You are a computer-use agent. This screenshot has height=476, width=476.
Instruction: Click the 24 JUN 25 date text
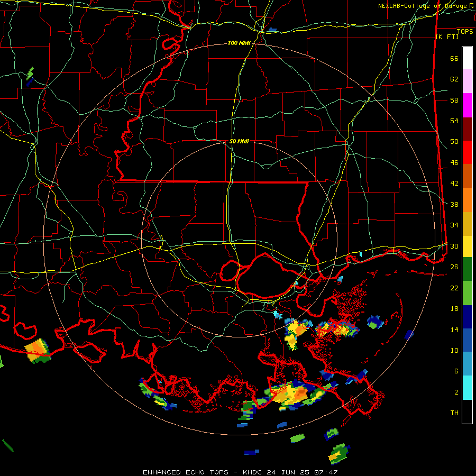point(288,472)
